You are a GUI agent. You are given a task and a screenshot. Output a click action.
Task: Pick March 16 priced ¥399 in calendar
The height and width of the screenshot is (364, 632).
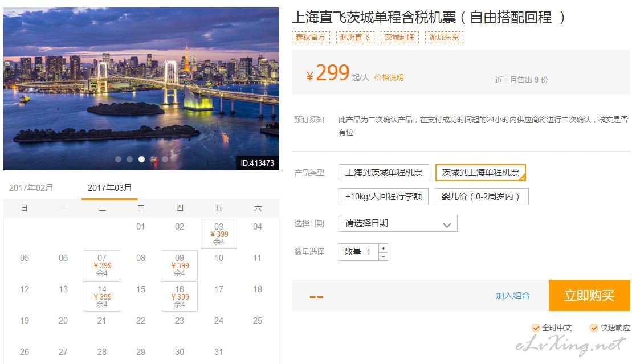[x=180, y=297]
